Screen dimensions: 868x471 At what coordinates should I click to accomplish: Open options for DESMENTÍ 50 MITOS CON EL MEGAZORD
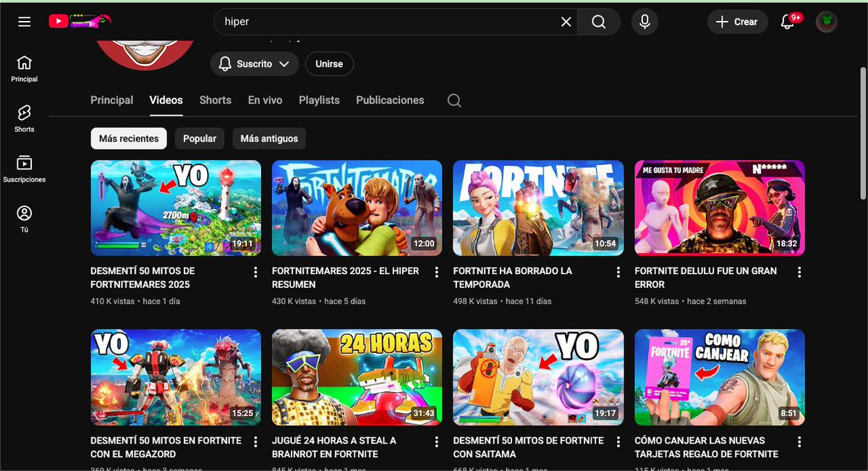tap(255, 441)
